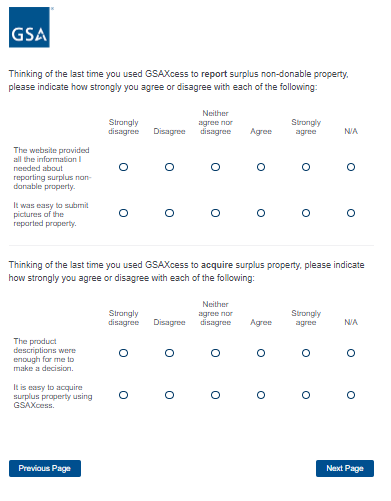Continue to the Next Page
Image resolution: width=391 pixels, height=501 pixels.
click(345, 468)
